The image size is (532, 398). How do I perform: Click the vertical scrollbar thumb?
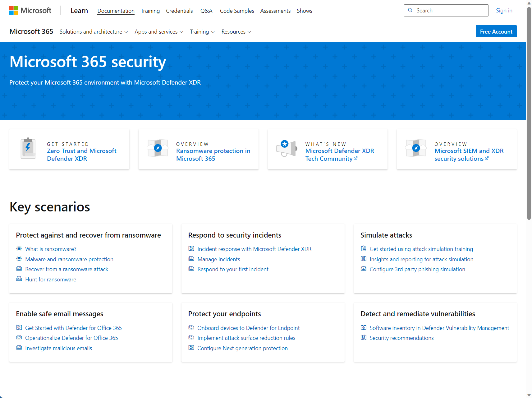coord(529,113)
